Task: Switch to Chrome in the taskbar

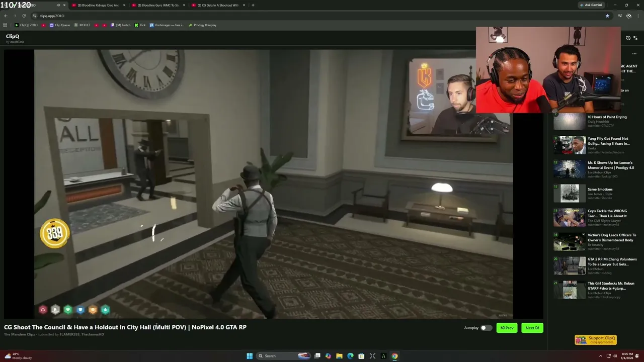Action: [x=394, y=356]
